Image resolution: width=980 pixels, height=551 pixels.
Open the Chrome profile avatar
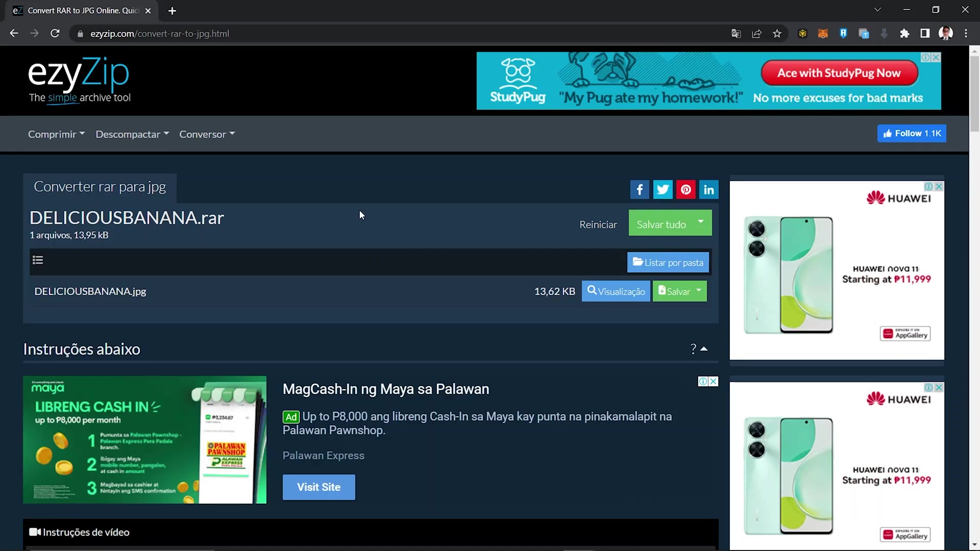click(946, 34)
